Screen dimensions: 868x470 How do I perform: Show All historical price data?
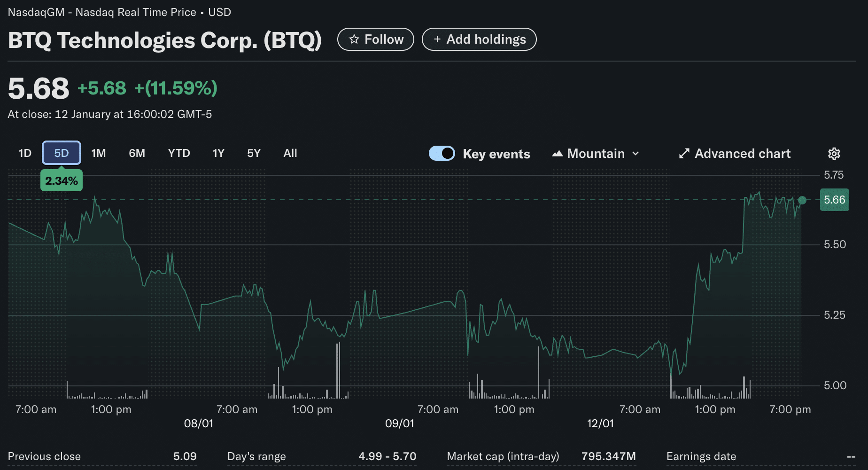tap(290, 153)
